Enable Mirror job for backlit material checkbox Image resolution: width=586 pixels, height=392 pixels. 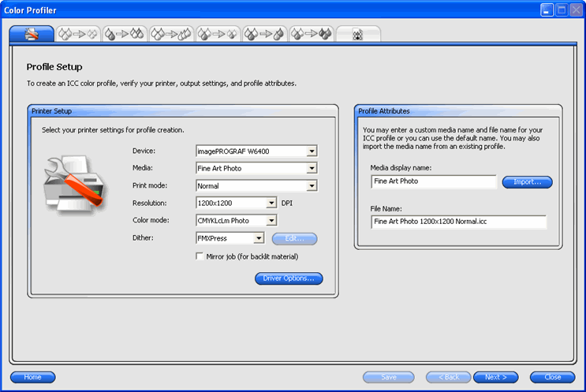pos(200,256)
